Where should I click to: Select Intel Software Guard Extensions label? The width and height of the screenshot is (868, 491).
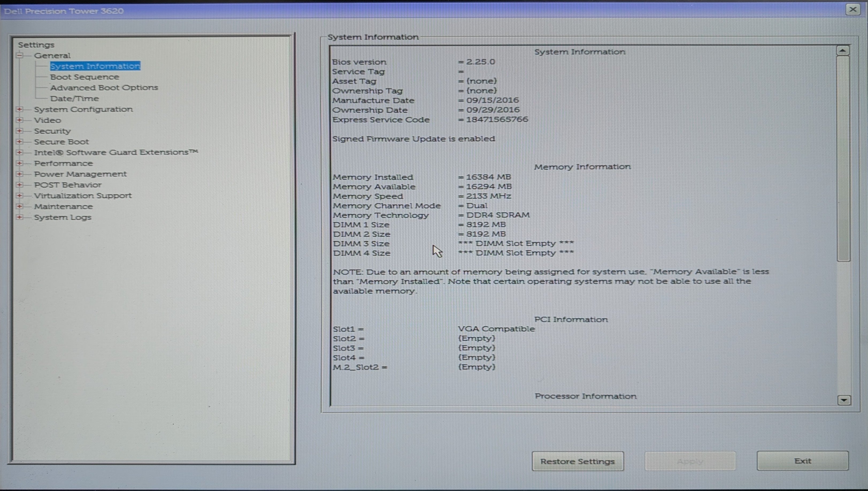116,153
